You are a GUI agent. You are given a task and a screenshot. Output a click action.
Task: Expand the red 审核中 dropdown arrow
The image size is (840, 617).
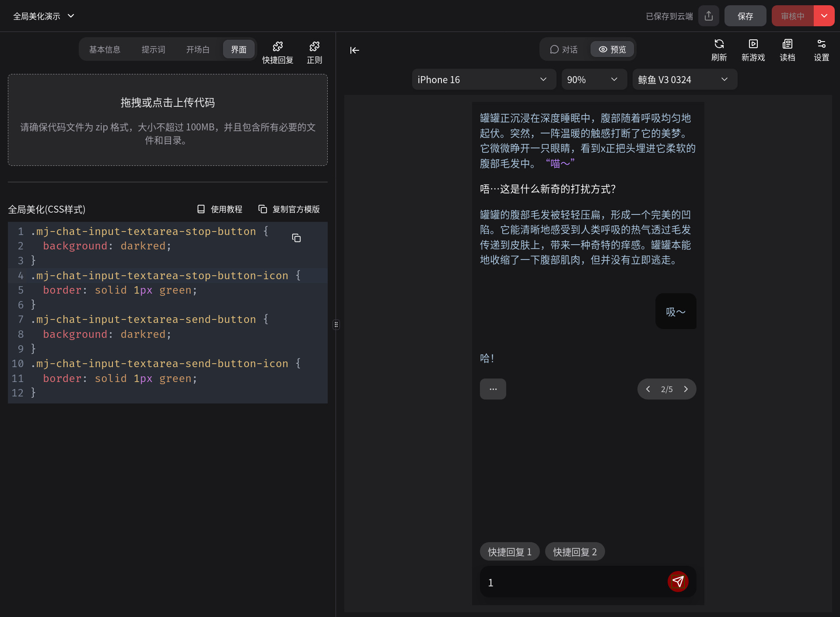pos(824,16)
